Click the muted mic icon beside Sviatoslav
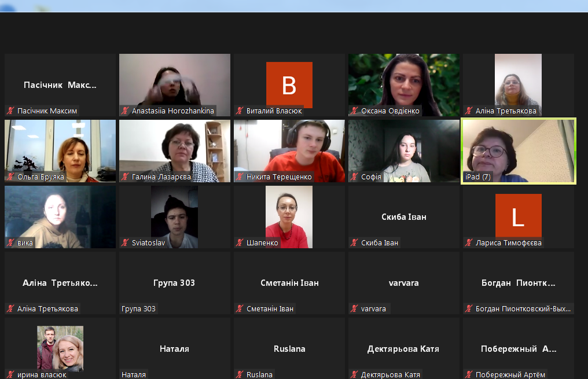This screenshot has height=379, width=588. (x=125, y=242)
